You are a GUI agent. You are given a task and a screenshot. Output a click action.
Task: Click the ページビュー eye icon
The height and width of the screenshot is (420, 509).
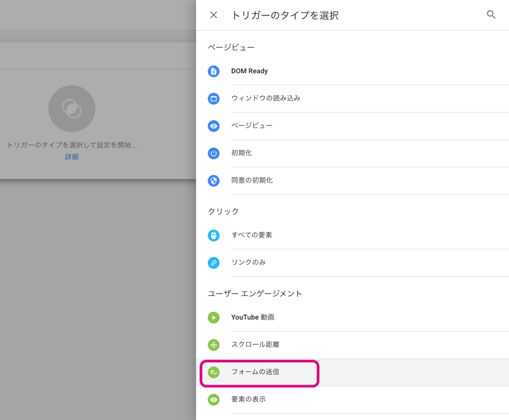[213, 126]
